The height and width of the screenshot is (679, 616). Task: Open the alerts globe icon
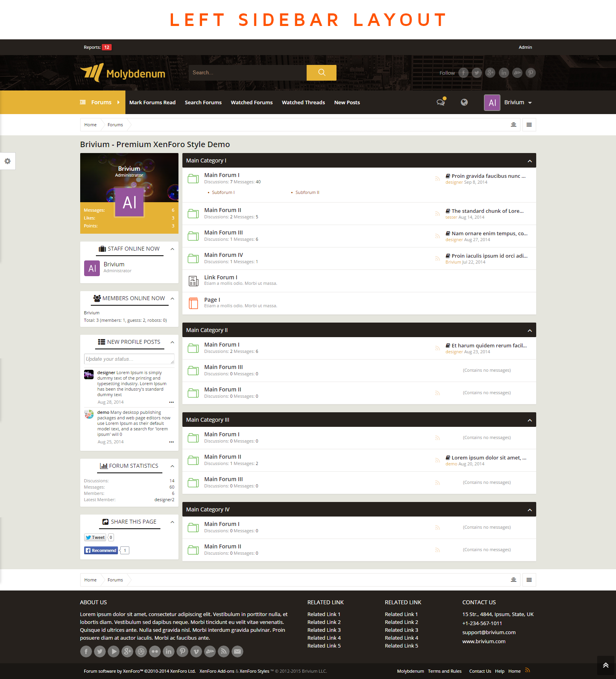click(464, 102)
